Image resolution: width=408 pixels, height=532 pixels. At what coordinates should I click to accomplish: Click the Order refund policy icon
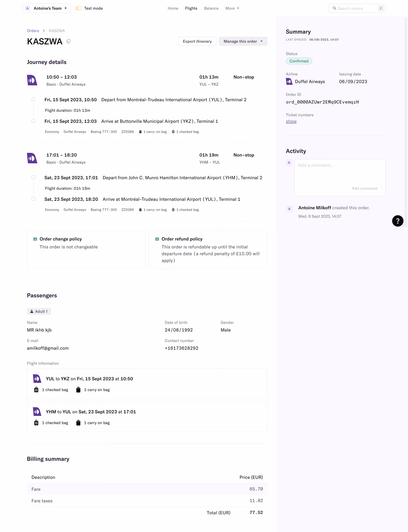(x=157, y=239)
